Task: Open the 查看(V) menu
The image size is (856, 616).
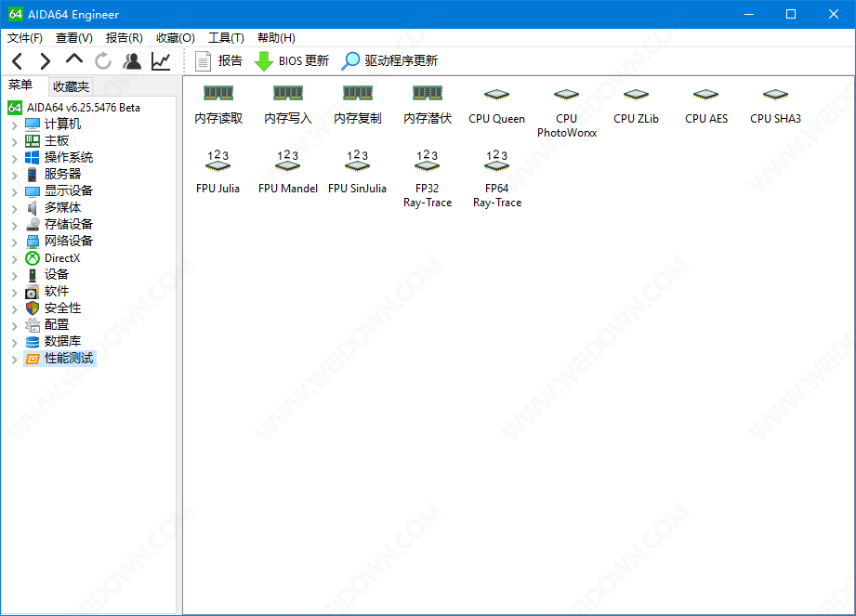Action: (73, 38)
